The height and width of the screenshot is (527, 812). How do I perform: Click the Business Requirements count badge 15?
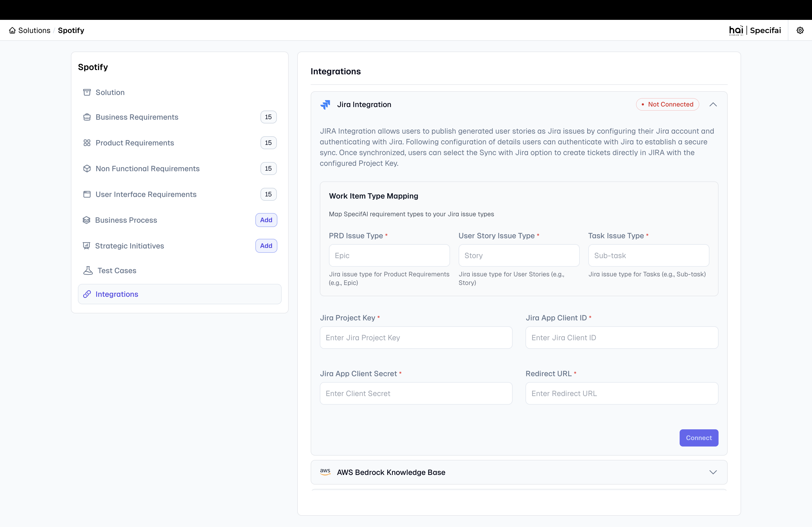click(269, 117)
